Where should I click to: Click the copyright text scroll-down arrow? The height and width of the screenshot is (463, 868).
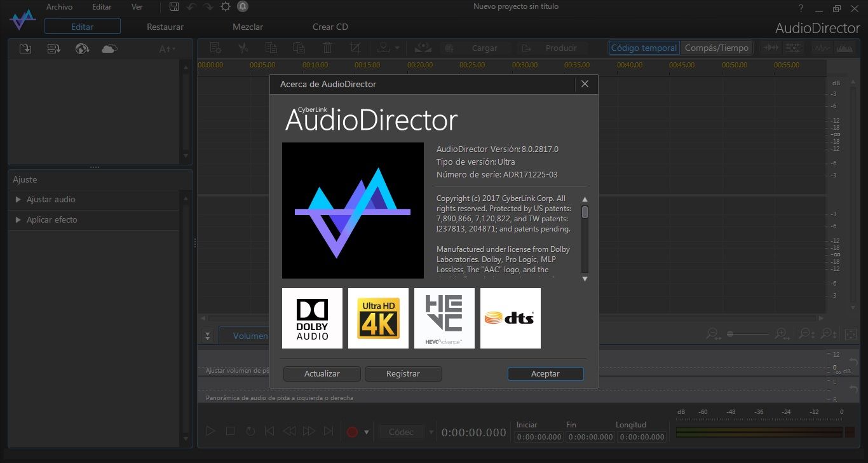point(585,279)
